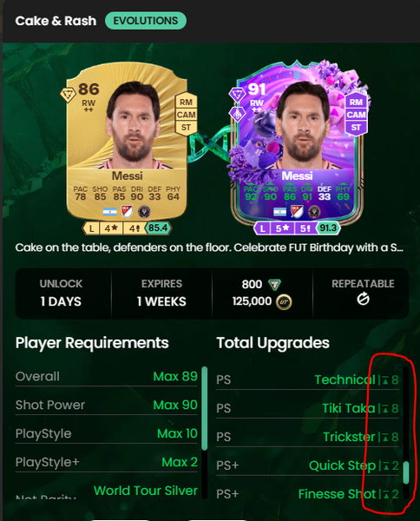Viewport: 420px width, 521px height.
Task: Click the truncated evolution description text
Action: click(209, 247)
